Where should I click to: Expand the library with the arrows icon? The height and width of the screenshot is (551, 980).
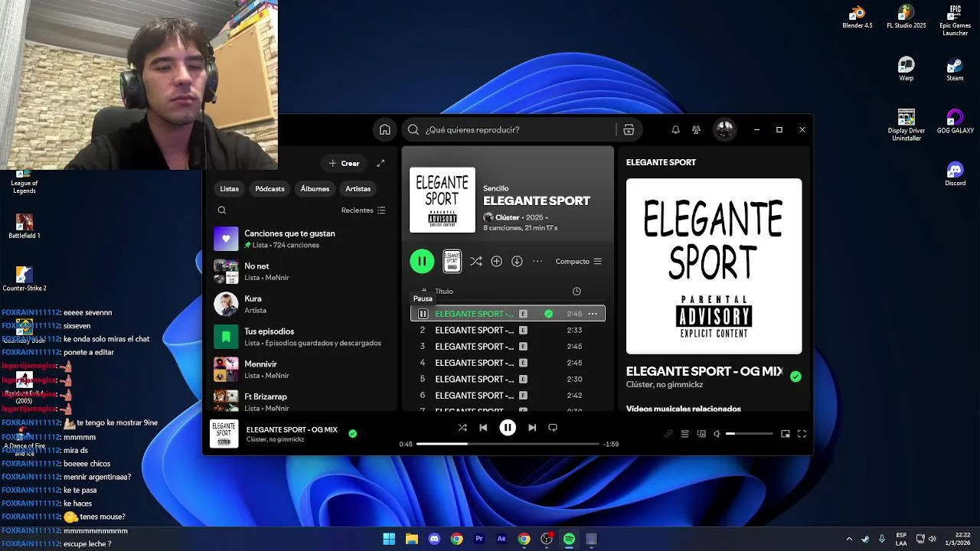point(381,163)
